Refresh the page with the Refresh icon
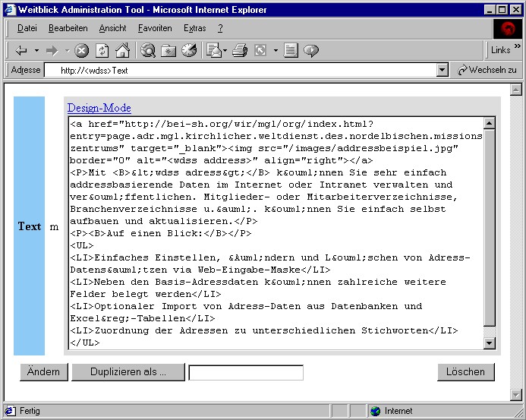The height and width of the screenshot is (420, 526). (x=102, y=51)
